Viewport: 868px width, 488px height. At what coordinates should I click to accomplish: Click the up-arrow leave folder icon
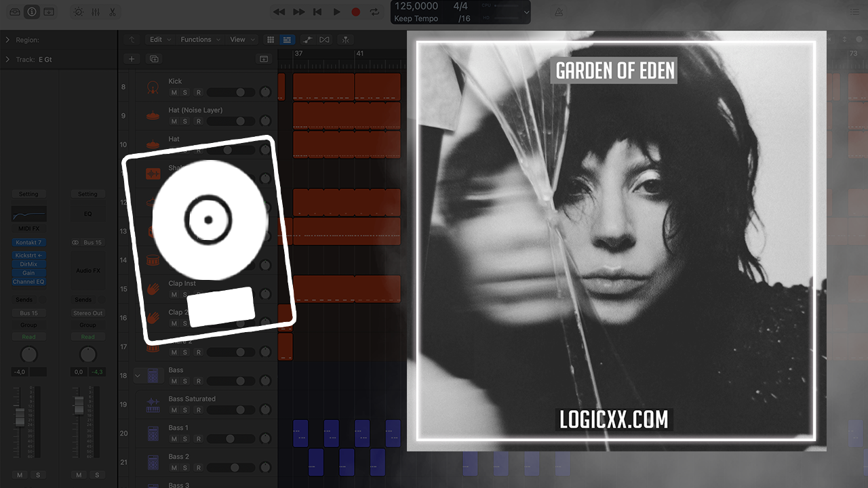point(132,40)
